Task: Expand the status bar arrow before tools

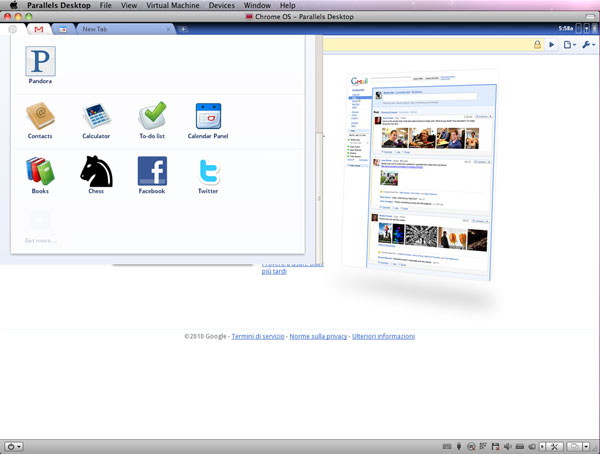Action: point(542,446)
